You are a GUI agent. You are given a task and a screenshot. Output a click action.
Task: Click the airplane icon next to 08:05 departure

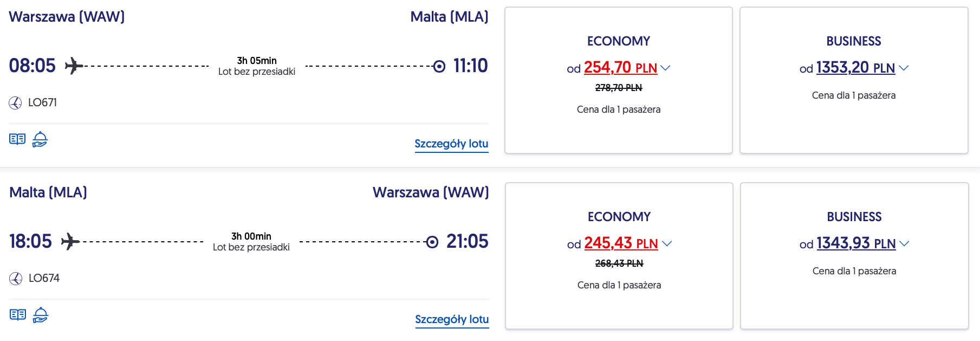pos(74,66)
